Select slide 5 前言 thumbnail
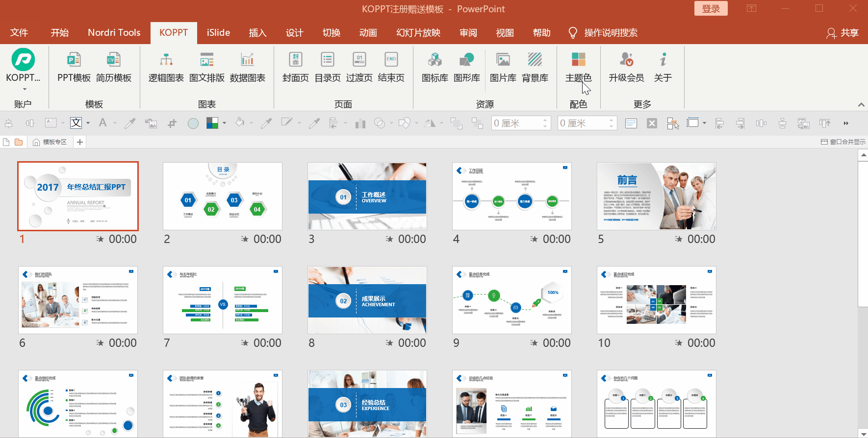This screenshot has height=438, width=868. coord(657,196)
